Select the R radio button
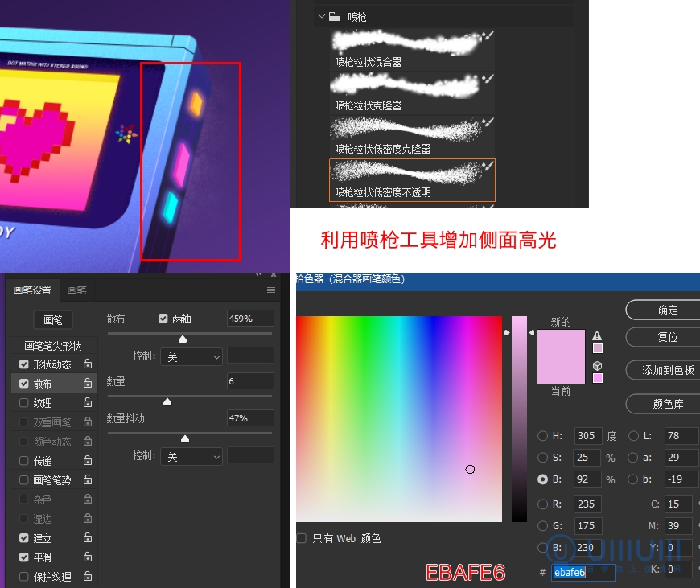The width and height of the screenshot is (700, 588). click(x=542, y=504)
